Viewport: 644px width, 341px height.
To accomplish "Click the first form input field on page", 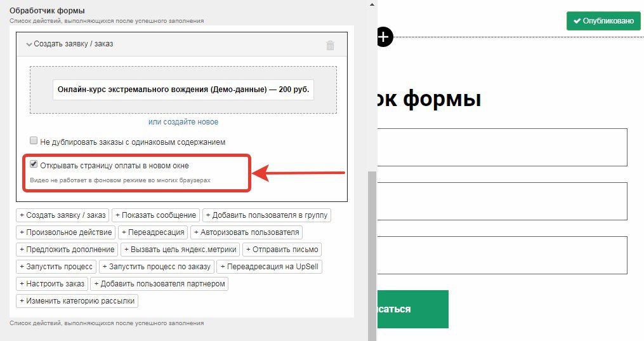I will pyautogui.click(x=502, y=147).
